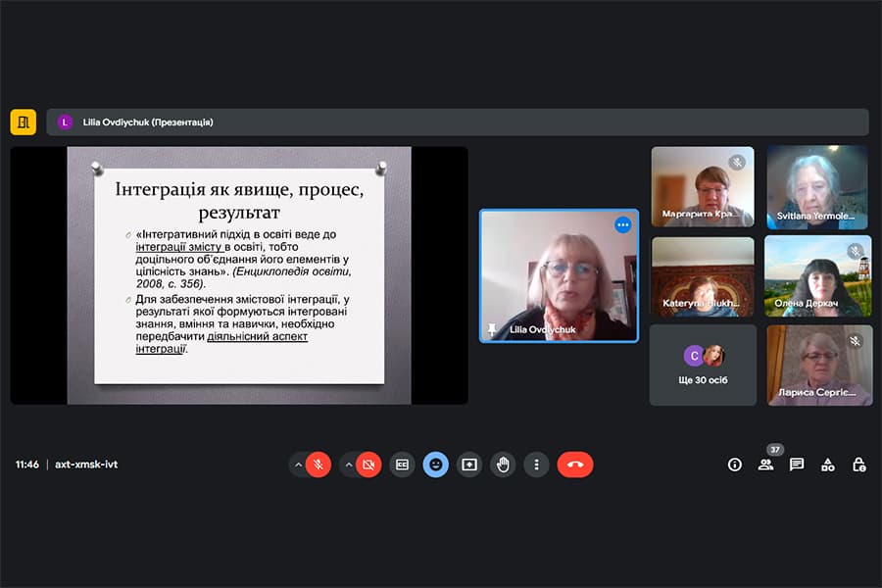Screen dimensions: 882x588
Task: Select the Лариса Сергіє... video tile
Action: pyautogui.click(x=819, y=366)
